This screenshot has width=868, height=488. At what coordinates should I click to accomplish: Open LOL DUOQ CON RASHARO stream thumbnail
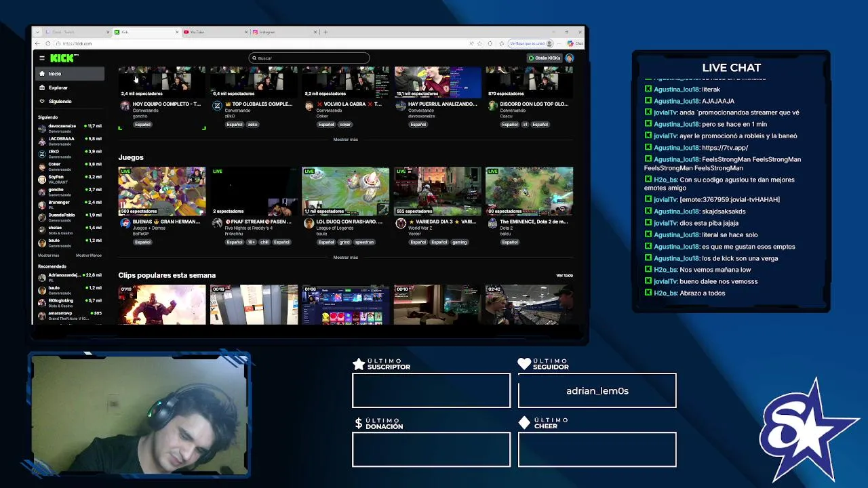[x=346, y=191]
